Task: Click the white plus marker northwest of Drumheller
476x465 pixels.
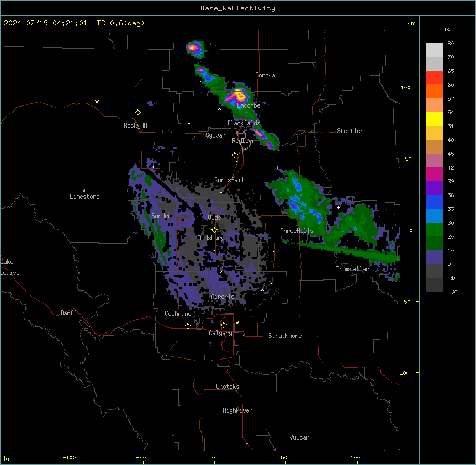Action: [338, 207]
